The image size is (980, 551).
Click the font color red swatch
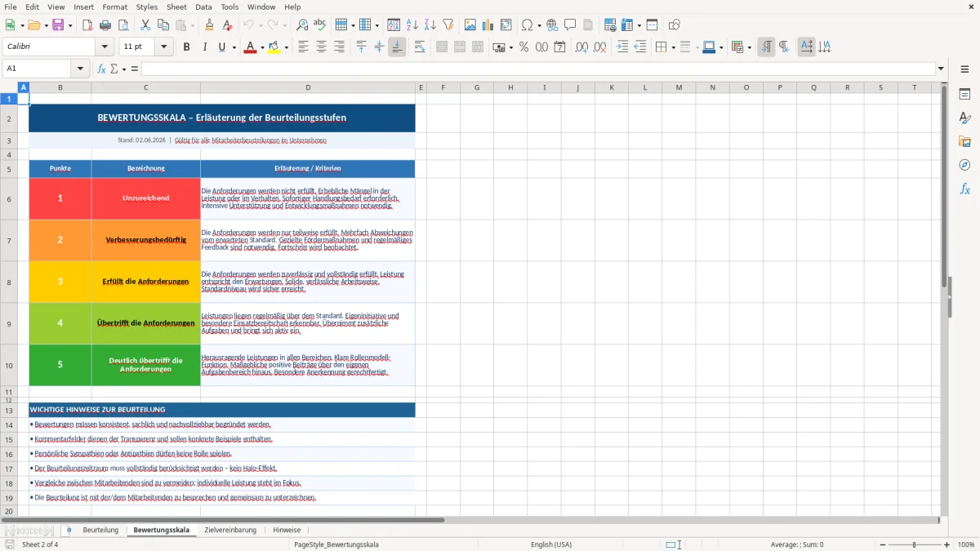coord(249,47)
